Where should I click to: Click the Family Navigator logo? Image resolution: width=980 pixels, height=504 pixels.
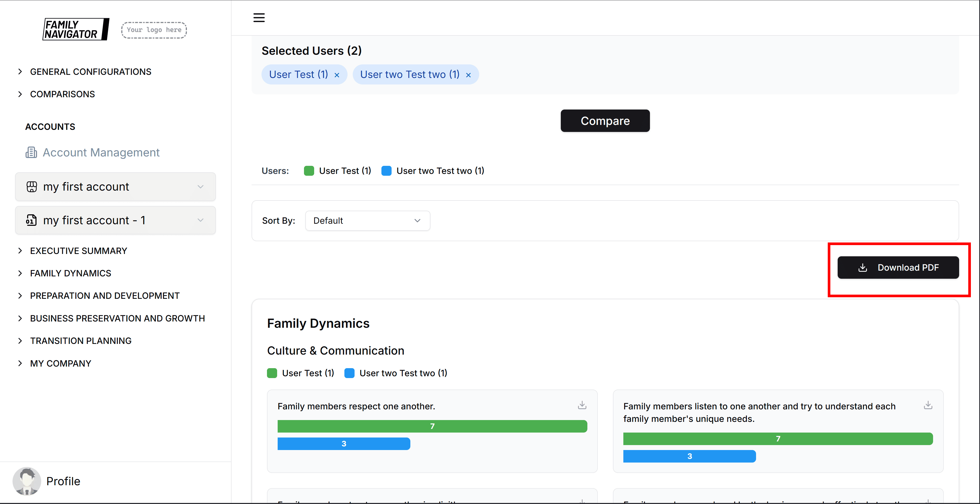[x=76, y=29]
